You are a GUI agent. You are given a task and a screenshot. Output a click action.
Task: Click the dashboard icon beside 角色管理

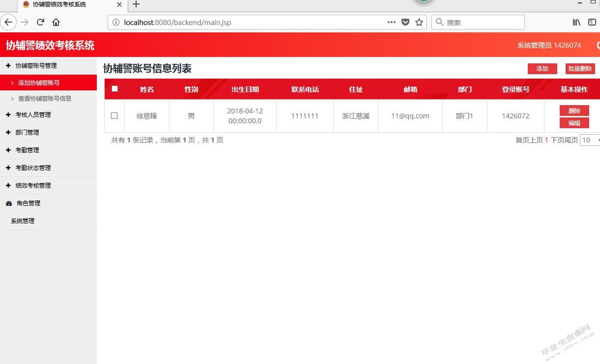tap(8, 203)
